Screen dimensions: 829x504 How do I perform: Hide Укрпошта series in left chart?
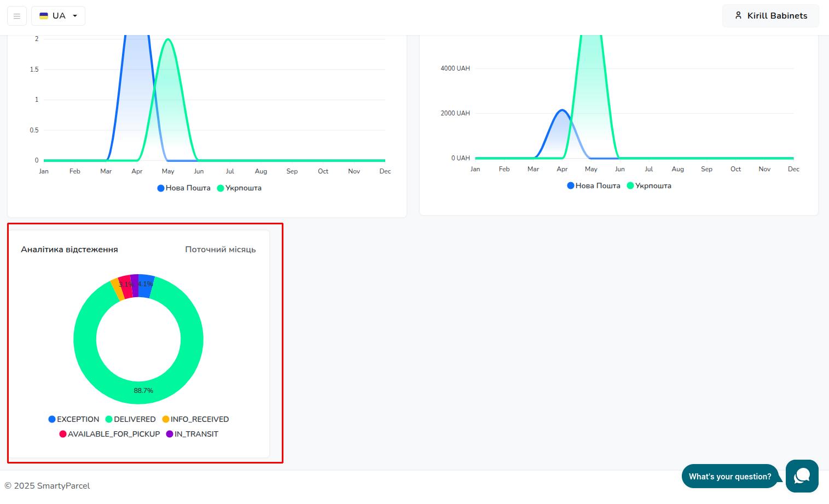pyautogui.click(x=239, y=188)
